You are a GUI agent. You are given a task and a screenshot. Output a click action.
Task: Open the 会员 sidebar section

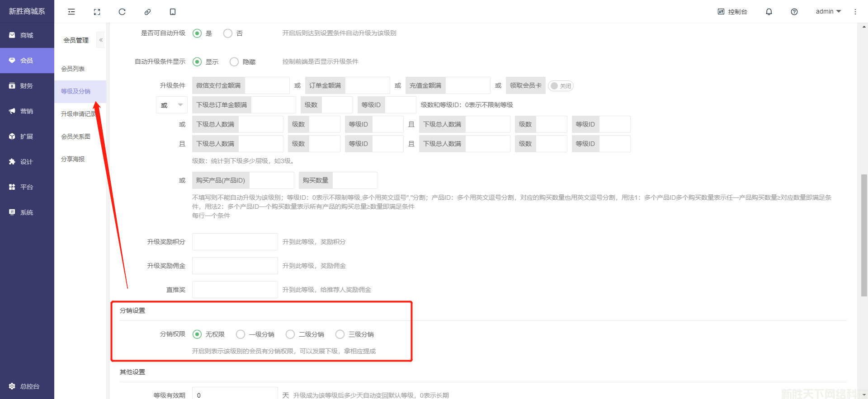pyautogui.click(x=27, y=61)
